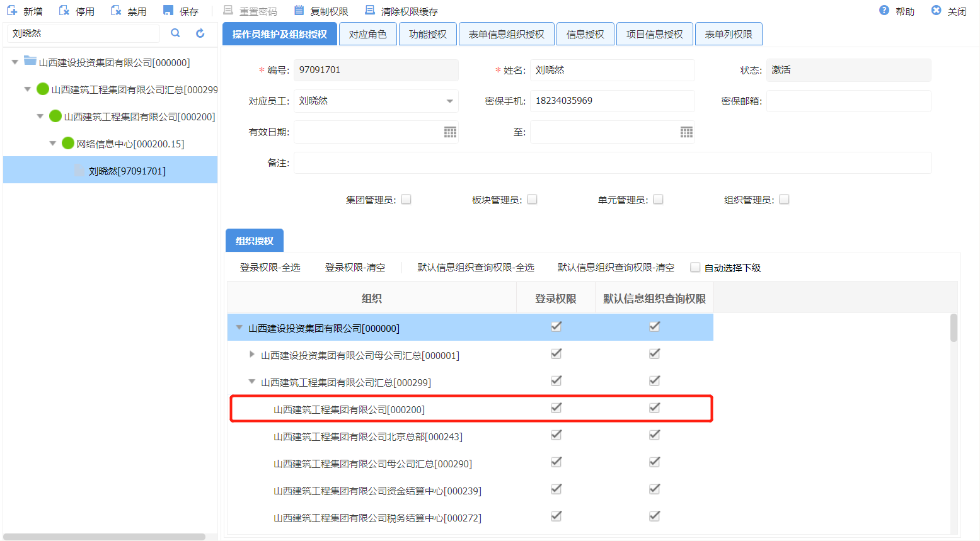Screen dimensions: 980x541
Task: Toggle 默认信息组织查询权限 for 母公司汇总[000001] row
Action: point(655,354)
